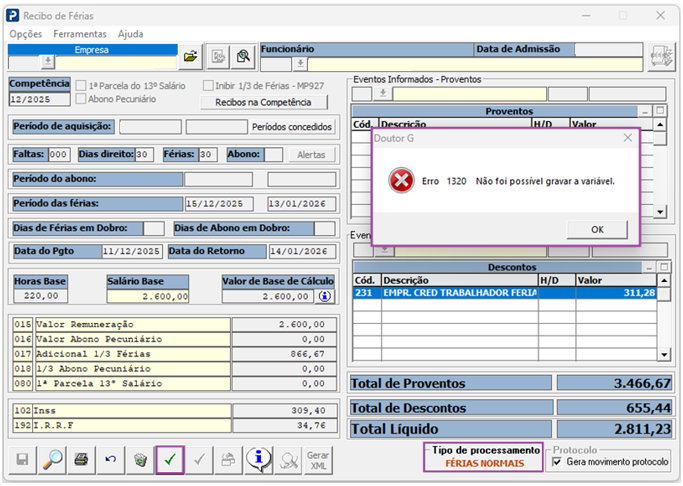The height and width of the screenshot is (486, 683).
Task: Toggle the Gera movimento protocolo checkbox
Action: [557, 463]
